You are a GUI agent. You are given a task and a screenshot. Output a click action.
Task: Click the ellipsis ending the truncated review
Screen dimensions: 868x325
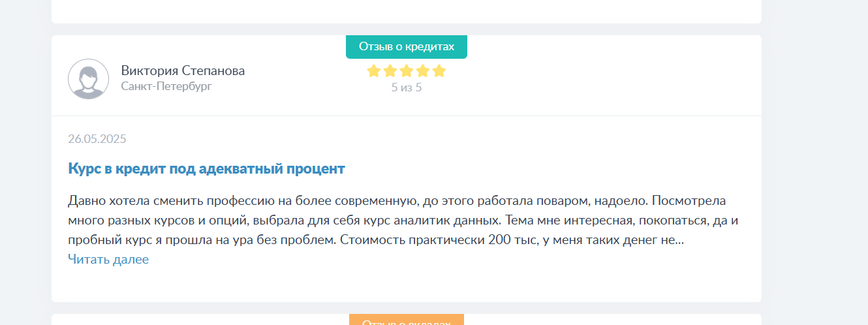click(x=679, y=240)
